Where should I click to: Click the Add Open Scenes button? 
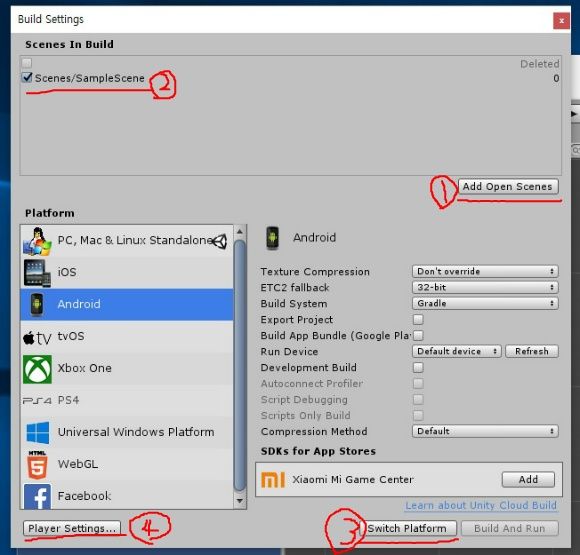pos(508,186)
